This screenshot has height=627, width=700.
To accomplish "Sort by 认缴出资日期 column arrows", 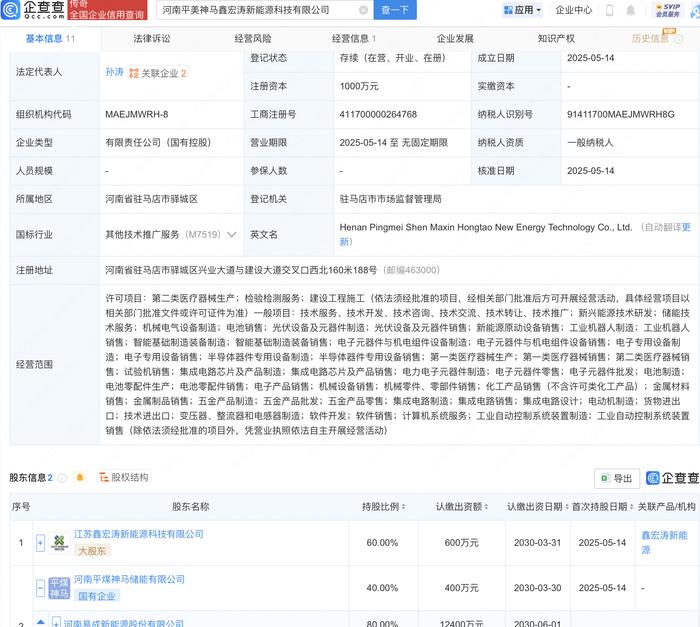I will click(x=567, y=507).
